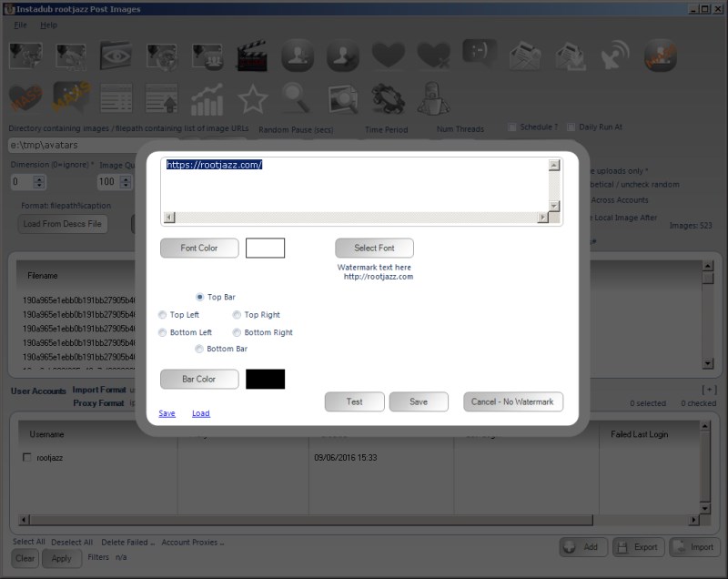
Task: Increase the image quality stepper at 100
Action: [126, 178]
